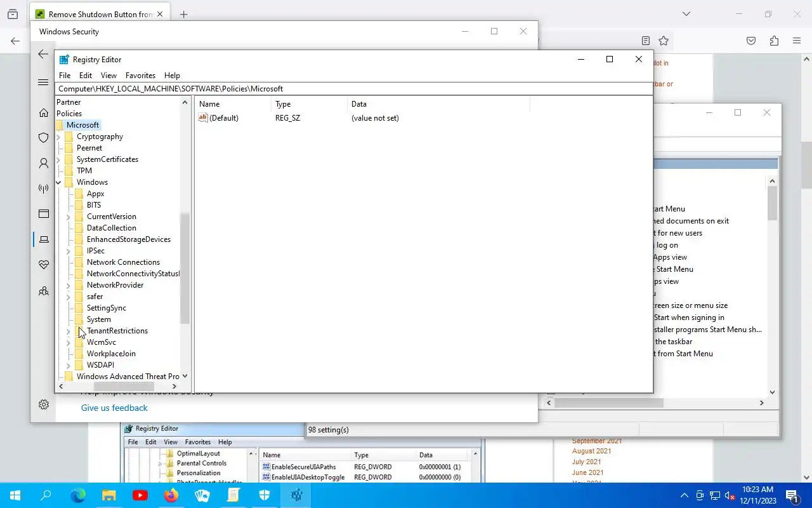Image resolution: width=812 pixels, height=508 pixels.
Task: Open Registry Editor File menu
Action: [65, 75]
